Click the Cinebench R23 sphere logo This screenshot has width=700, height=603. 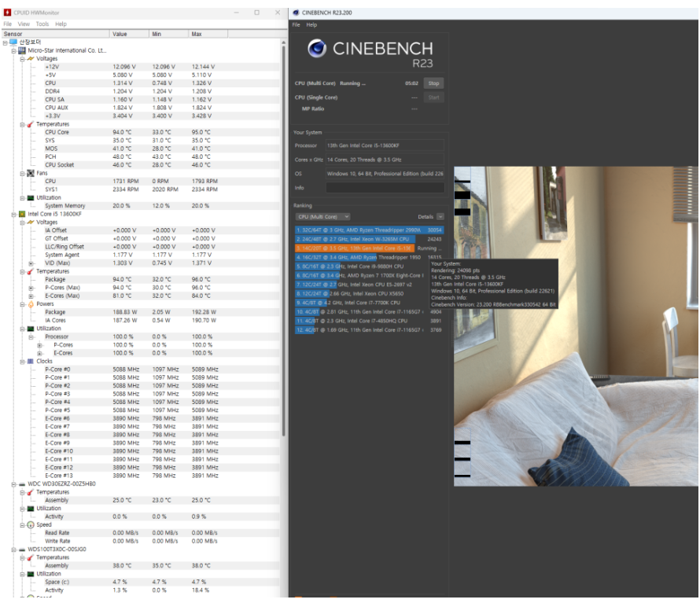coord(317,48)
